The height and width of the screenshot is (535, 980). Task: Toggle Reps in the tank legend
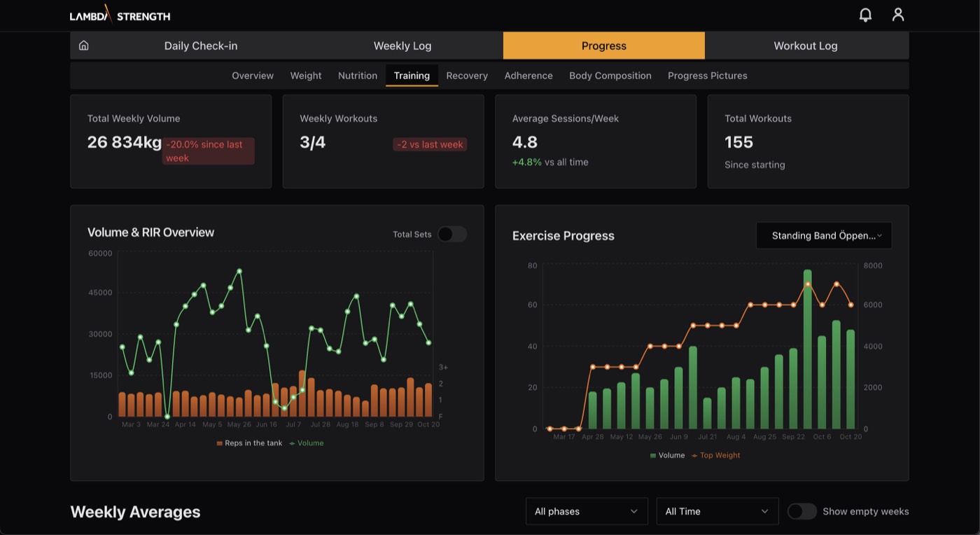coord(249,443)
